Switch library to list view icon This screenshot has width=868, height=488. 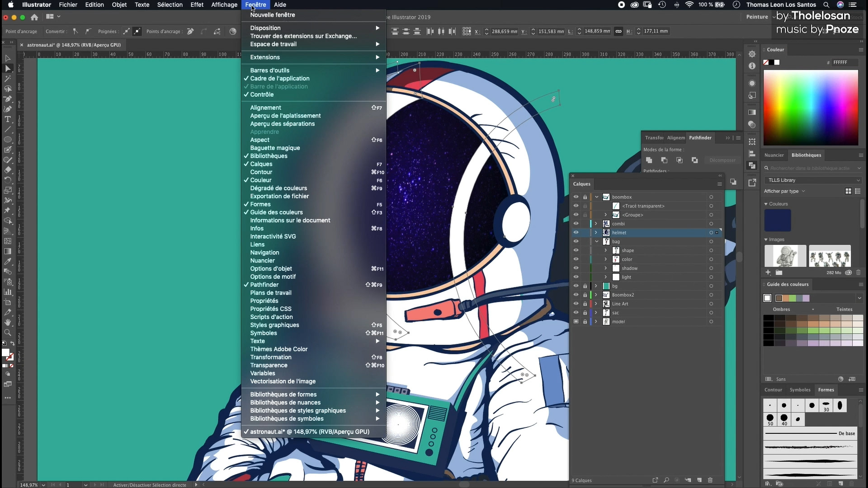[858, 191]
